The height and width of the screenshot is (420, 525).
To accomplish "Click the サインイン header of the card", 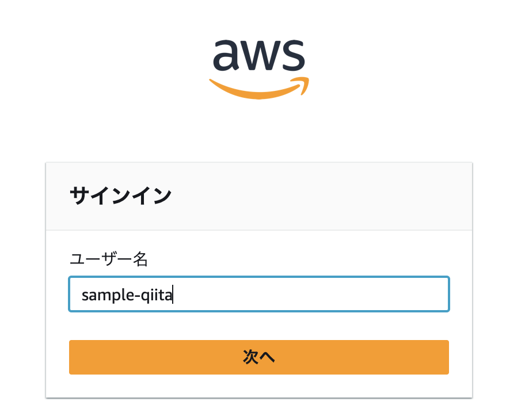I will point(119,196).
